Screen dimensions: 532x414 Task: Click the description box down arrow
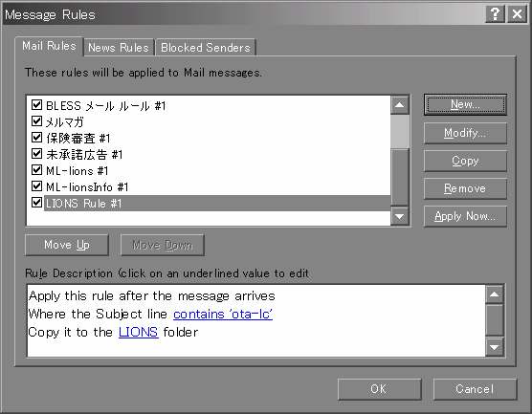click(x=495, y=347)
